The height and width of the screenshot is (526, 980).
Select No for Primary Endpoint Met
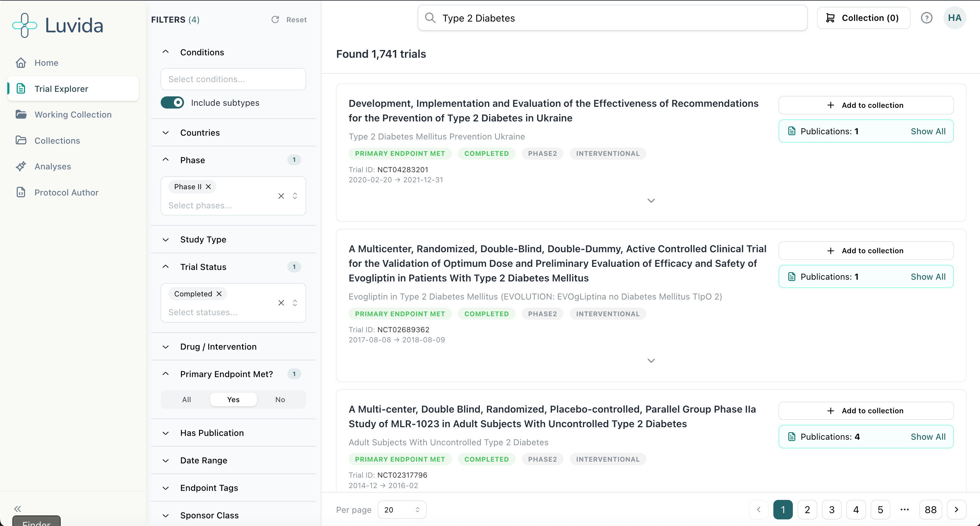[x=280, y=399]
